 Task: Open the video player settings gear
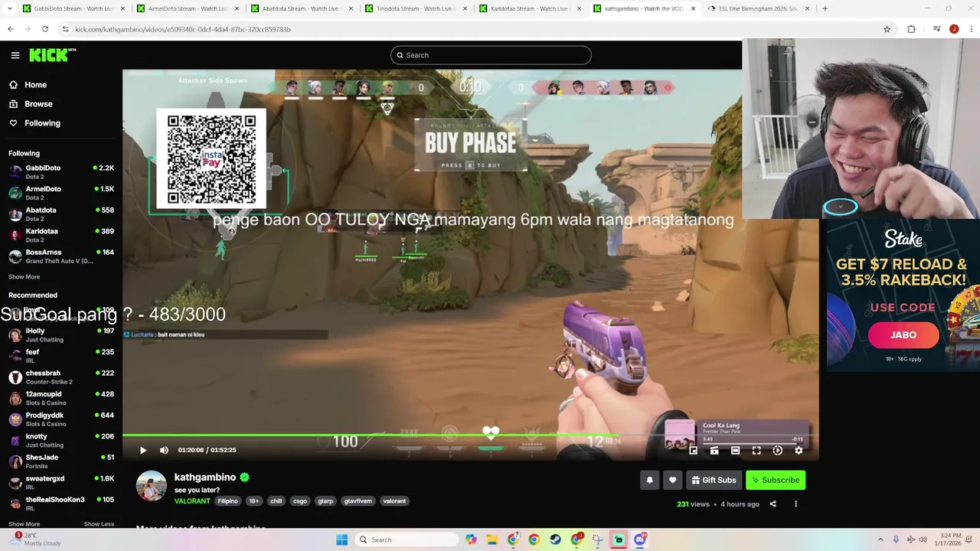(799, 451)
